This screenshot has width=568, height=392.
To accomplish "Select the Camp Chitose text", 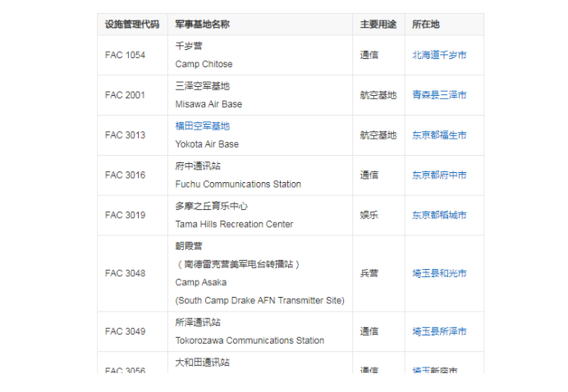I will tap(204, 64).
